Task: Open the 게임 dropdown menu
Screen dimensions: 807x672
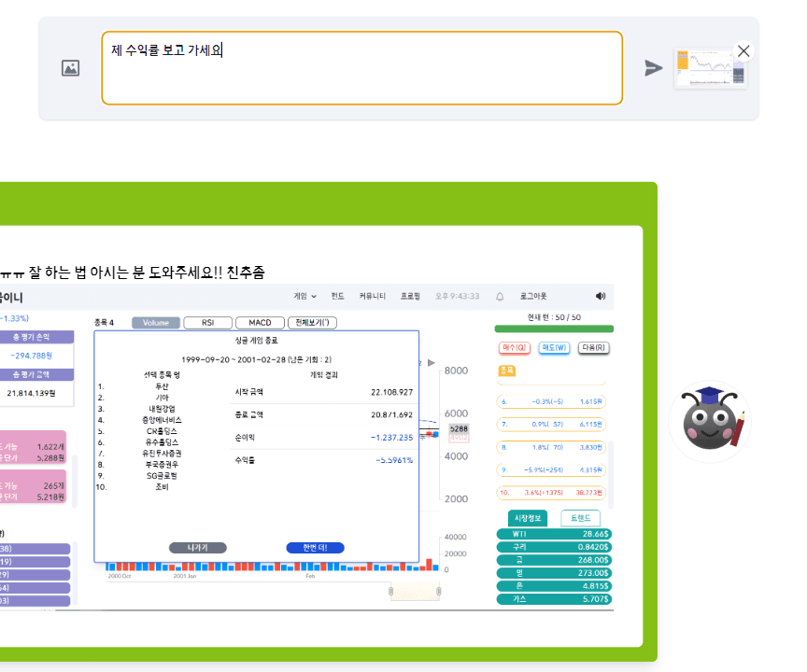Action: (x=304, y=296)
